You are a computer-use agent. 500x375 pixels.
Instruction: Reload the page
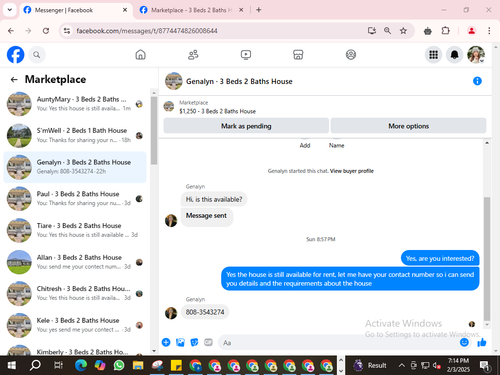click(46, 31)
